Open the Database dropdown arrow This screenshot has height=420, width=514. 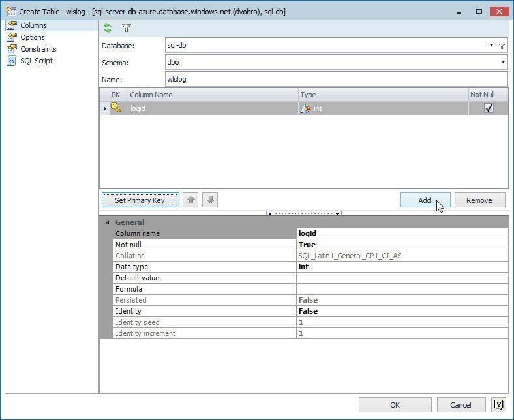coord(491,45)
